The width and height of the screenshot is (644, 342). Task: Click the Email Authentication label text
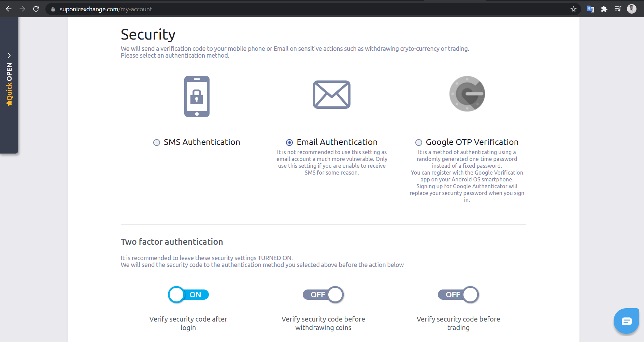click(337, 142)
